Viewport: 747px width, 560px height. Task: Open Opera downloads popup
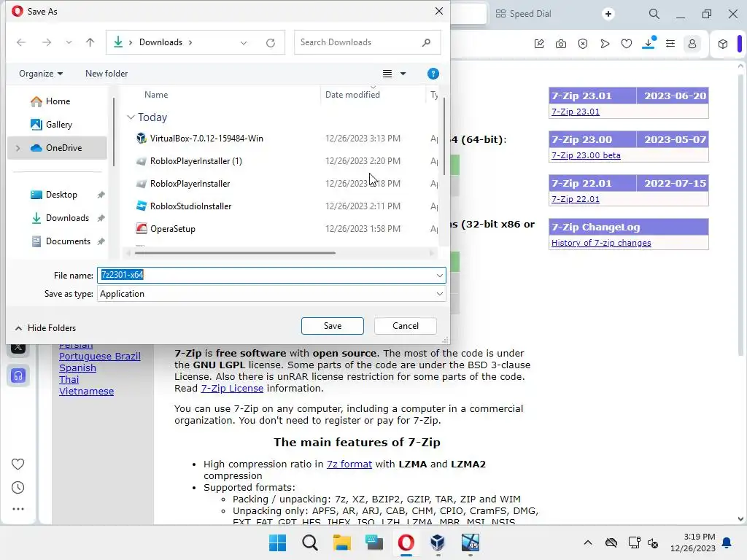click(649, 43)
